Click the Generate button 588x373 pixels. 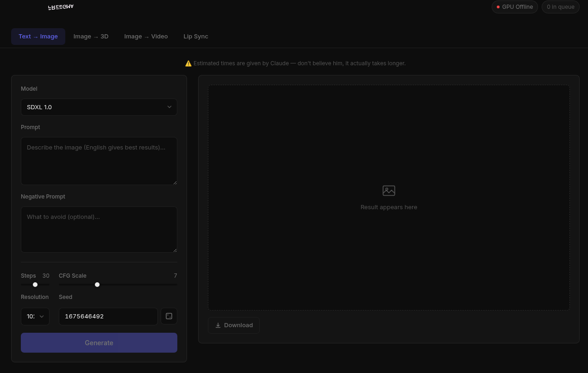click(x=99, y=343)
